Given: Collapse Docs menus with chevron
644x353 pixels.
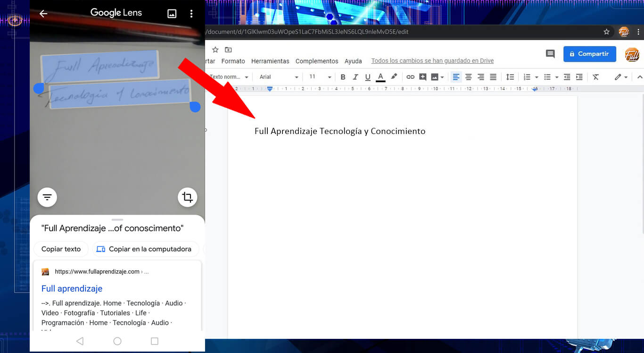Looking at the screenshot, I should [x=640, y=77].
